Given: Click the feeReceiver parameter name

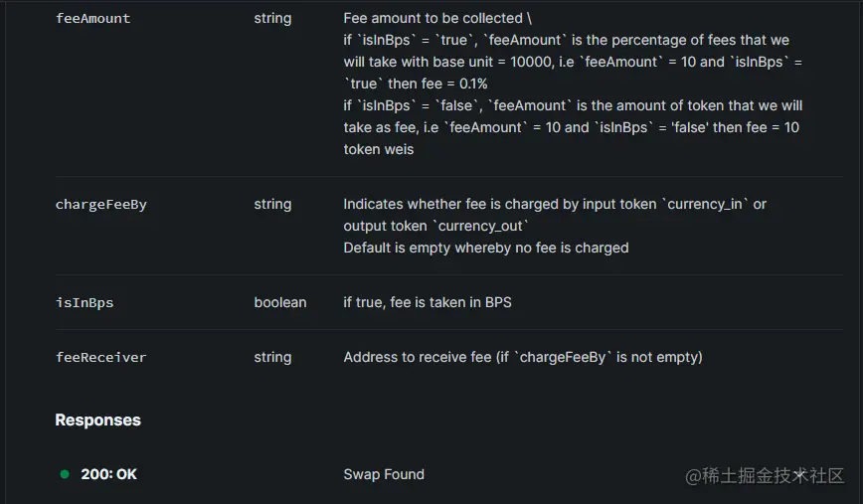Looking at the screenshot, I should (101, 357).
